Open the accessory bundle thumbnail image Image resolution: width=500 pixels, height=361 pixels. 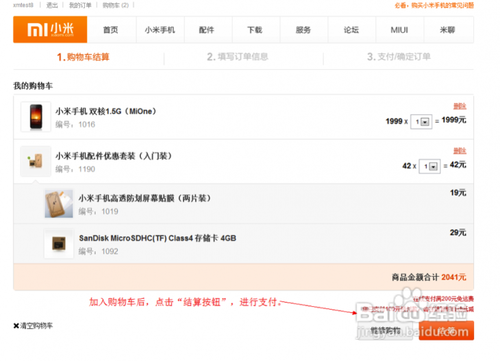click(36, 161)
